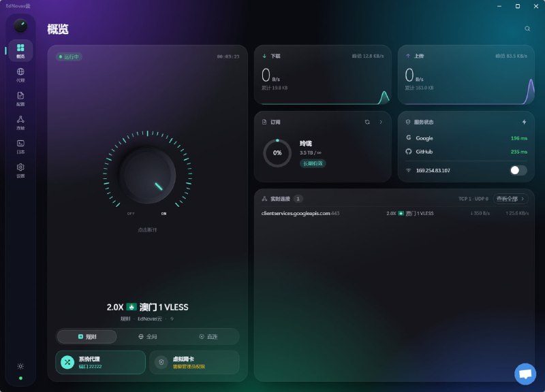The image size is (545, 392).
Task: Toggle the 虚拟网卡 virtual NIC card
Action: 194,362
